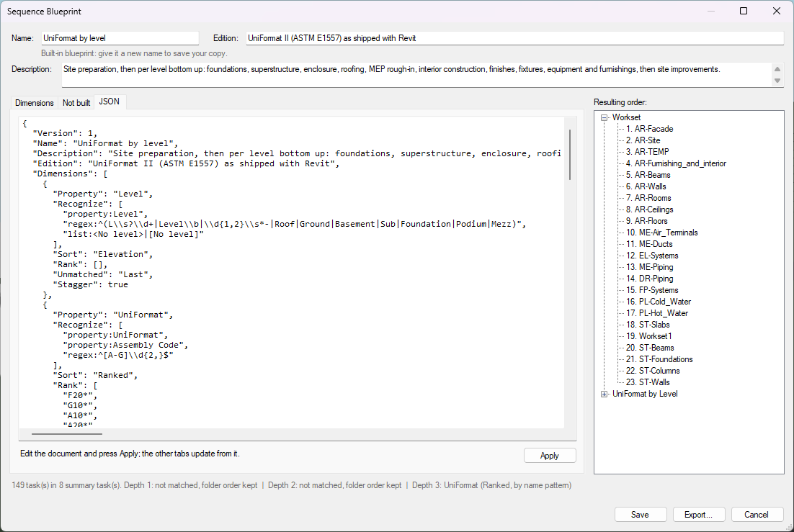Click JSON editor horizontal scrollbar thumb

[67, 434]
